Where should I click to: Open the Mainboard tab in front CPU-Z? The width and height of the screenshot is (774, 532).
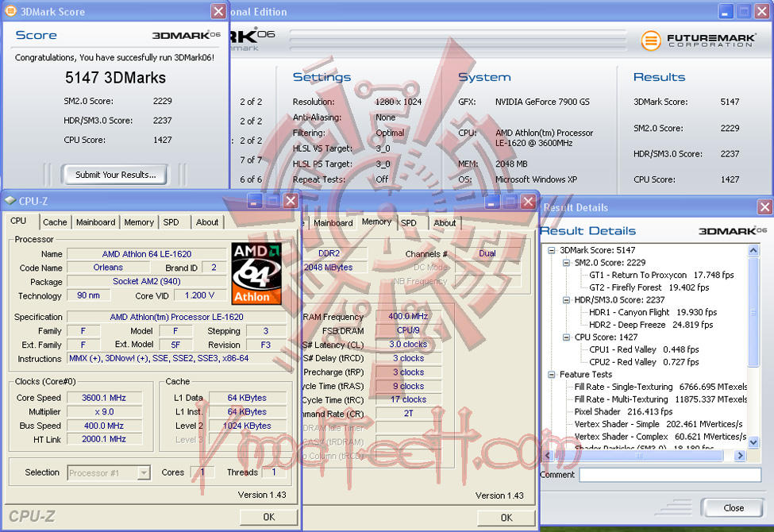(x=96, y=222)
